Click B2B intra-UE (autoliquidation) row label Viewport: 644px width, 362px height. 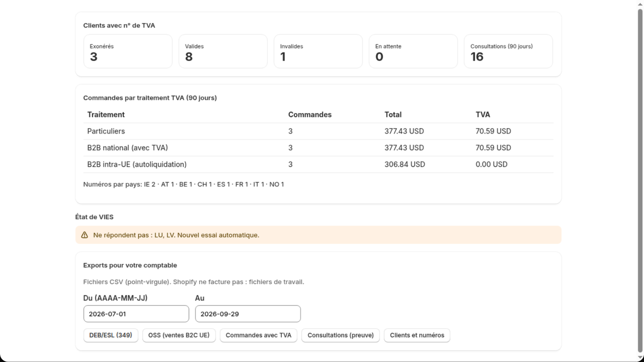(x=137, y=164)
